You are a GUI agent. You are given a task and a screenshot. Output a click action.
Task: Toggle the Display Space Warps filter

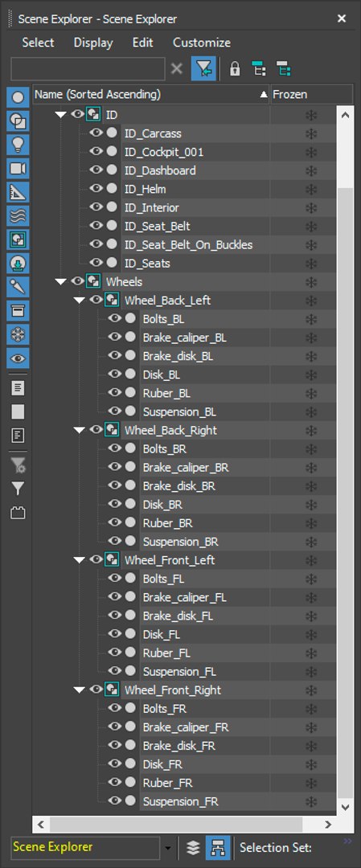click(18, 216)
